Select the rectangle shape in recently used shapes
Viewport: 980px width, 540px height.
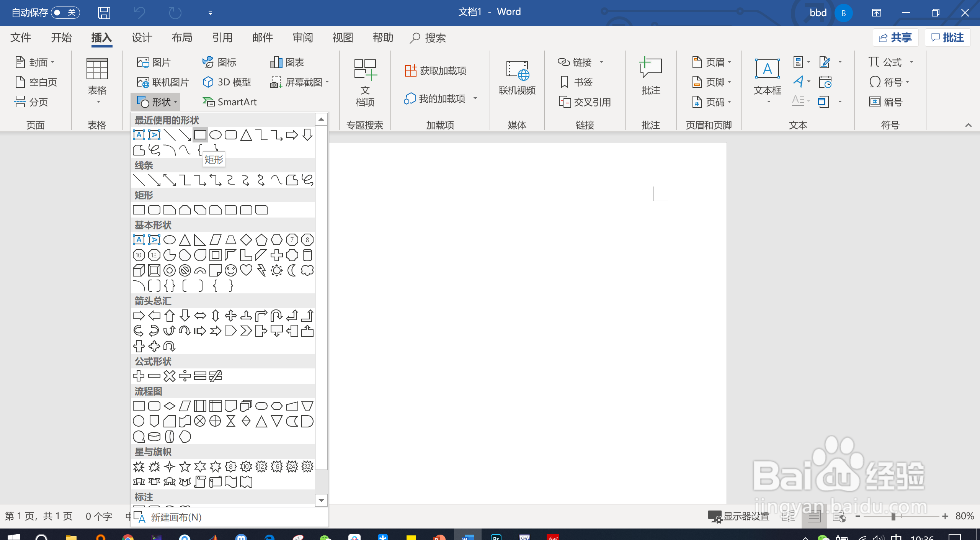200,135
